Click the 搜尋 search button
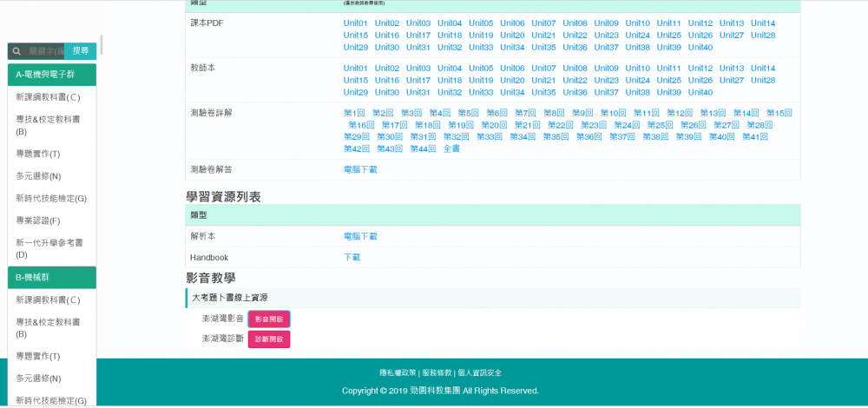This screenshot has width=868, height=408. (80, 51)
